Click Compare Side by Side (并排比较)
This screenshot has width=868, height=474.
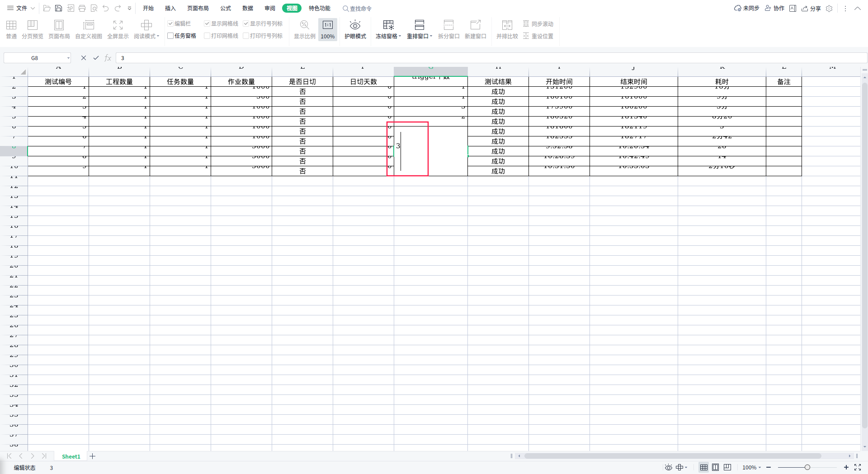[x=507, y=29]
